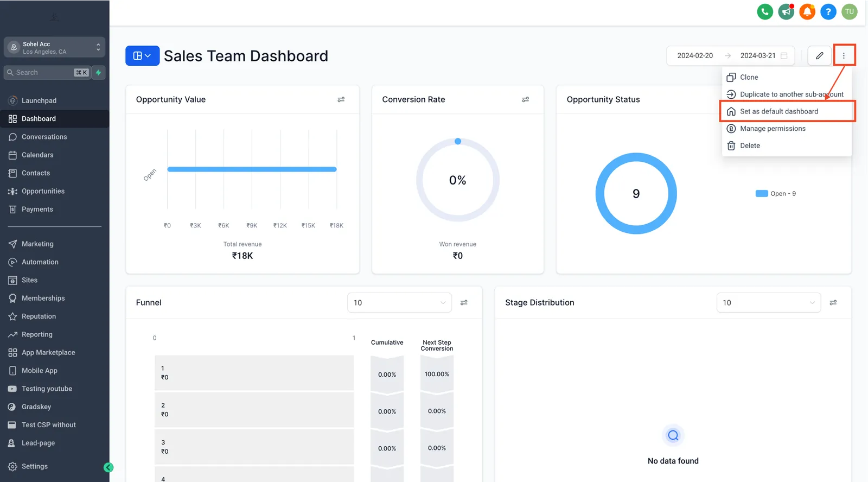
Task: Open the three-dot dashboard options menu
Action: 844,55
